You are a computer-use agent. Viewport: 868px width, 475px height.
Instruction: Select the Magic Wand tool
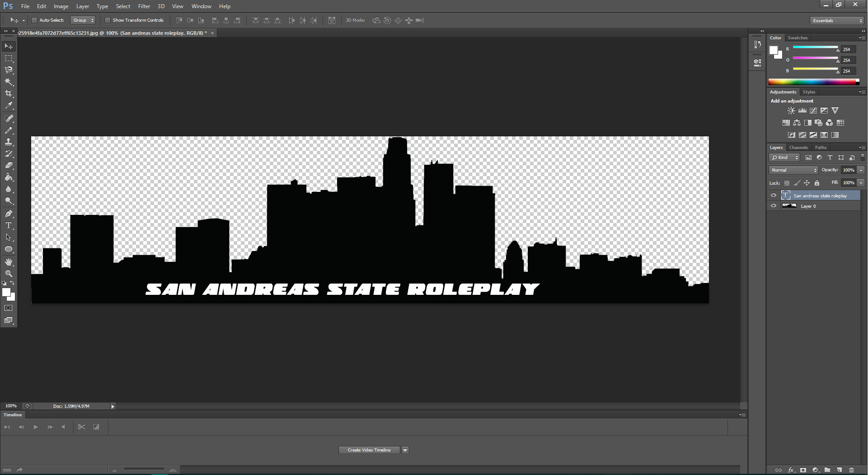tap(9, 82)
